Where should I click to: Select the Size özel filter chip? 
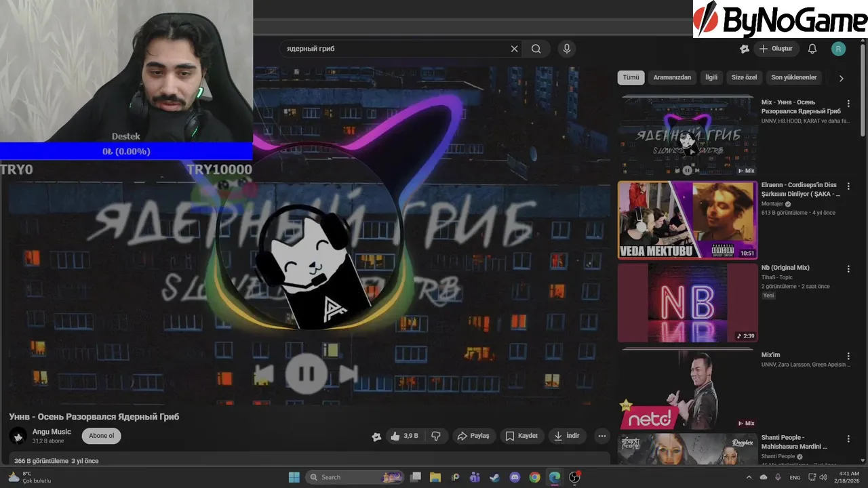[744, 77]
